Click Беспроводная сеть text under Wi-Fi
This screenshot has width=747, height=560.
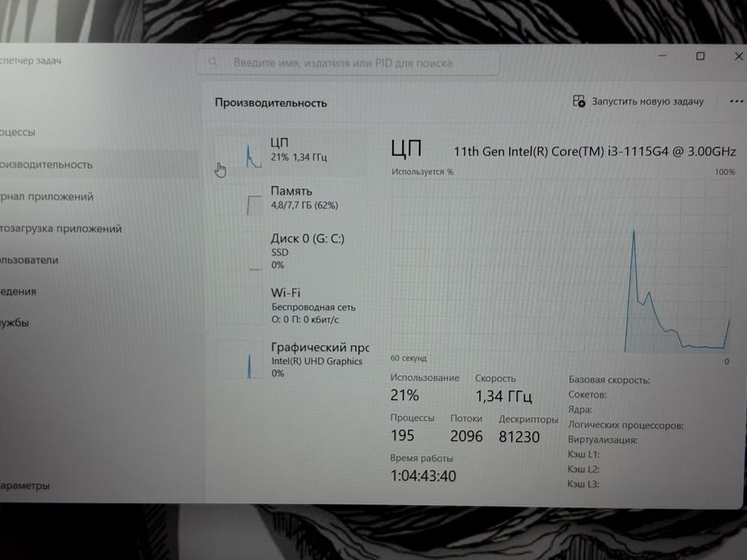pos(313,307)
